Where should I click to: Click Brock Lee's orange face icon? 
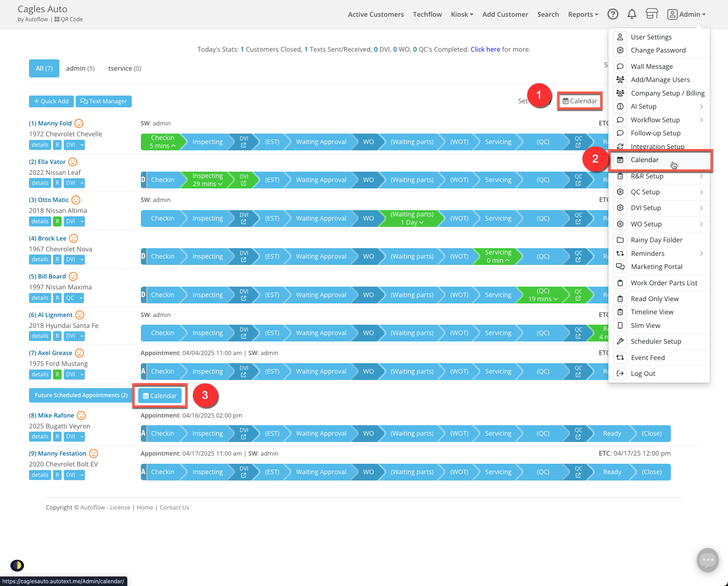[x=73, y=238]
